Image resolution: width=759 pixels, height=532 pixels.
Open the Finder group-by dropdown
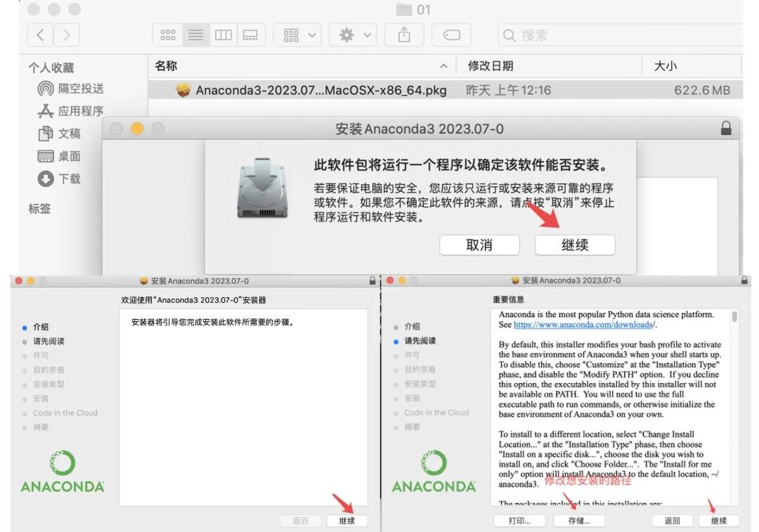[x=297, y=35]
